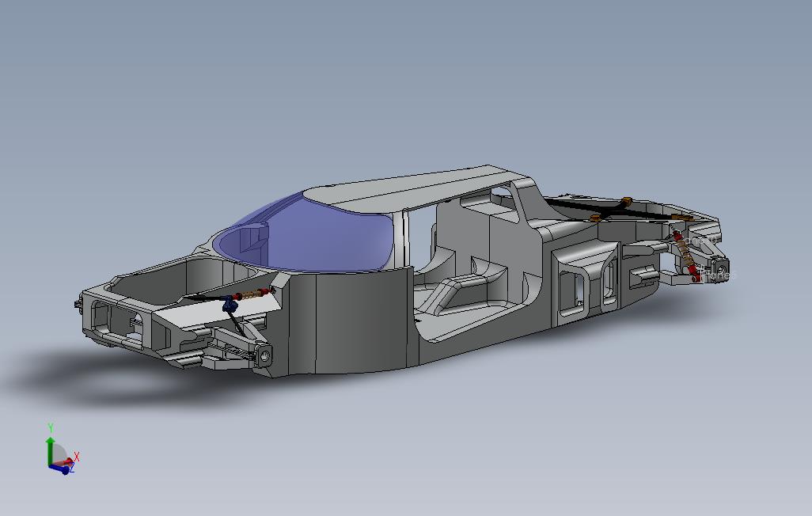Click the blue Z axis on the triad
The image size is (812, 516).
tap(61, 470)
